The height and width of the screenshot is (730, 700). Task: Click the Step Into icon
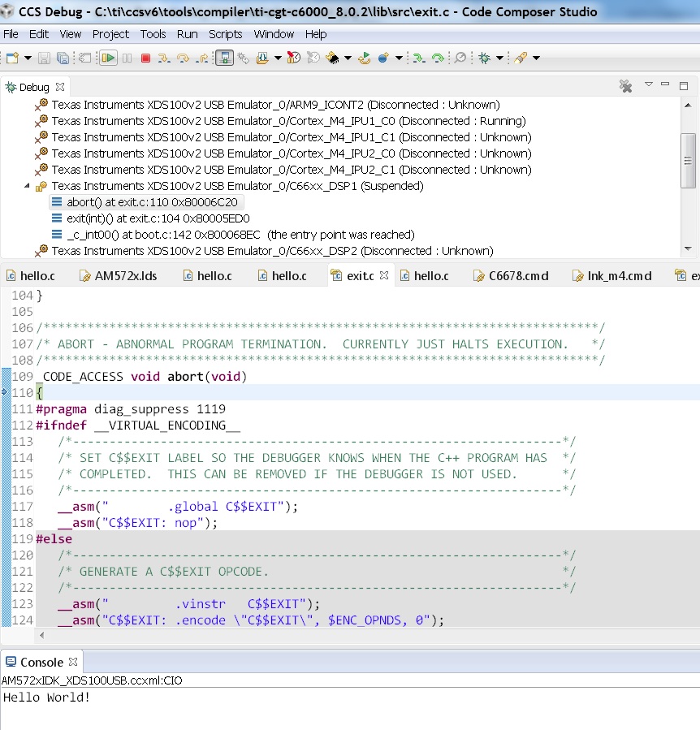164,58
